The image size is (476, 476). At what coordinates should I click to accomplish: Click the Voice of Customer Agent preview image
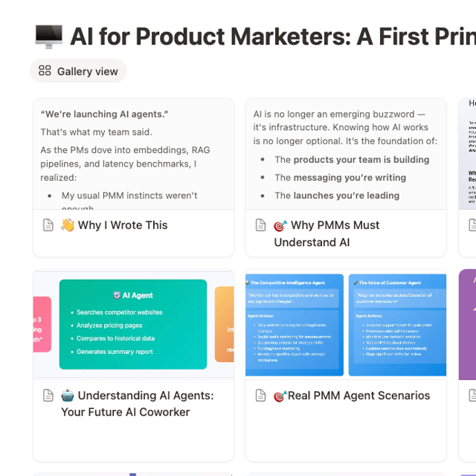[x=397, y=325]
